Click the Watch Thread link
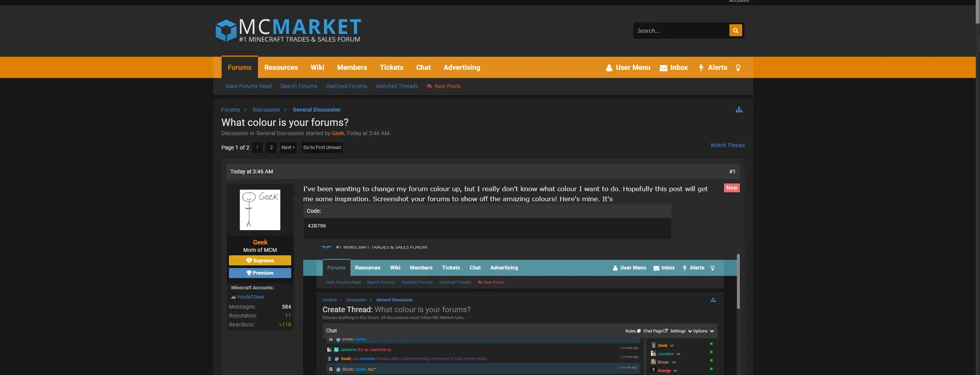The width and height of the screenshot is (980, 375). pyautogui.click(x=728, y=145)
